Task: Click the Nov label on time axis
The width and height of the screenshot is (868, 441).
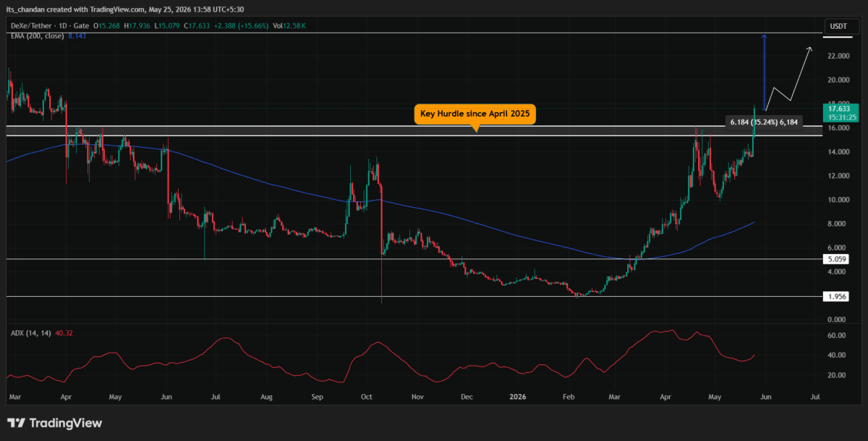Action: (417, 398)
